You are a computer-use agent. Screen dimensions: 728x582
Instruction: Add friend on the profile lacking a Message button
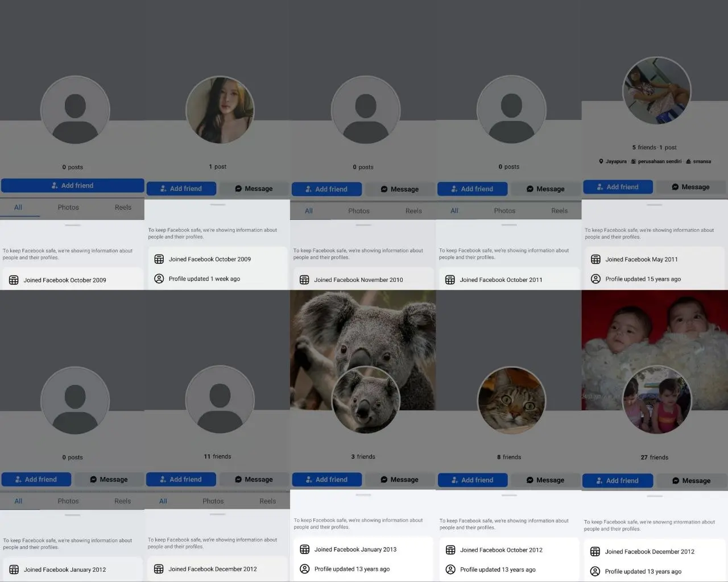point(72,185)
